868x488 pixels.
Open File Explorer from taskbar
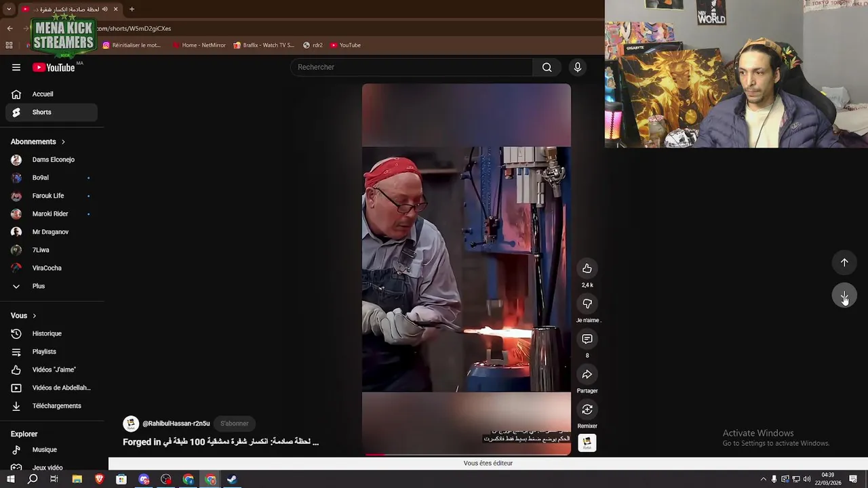(77, 479)
